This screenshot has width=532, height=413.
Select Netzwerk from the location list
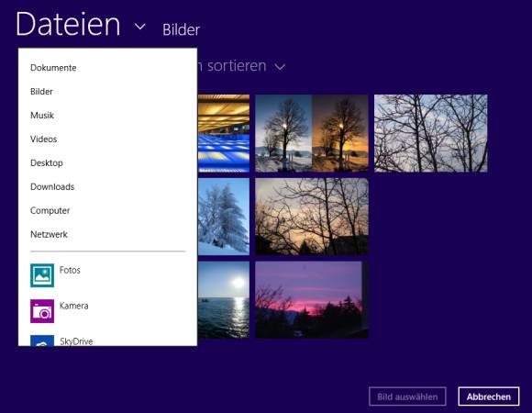point(49,234)
